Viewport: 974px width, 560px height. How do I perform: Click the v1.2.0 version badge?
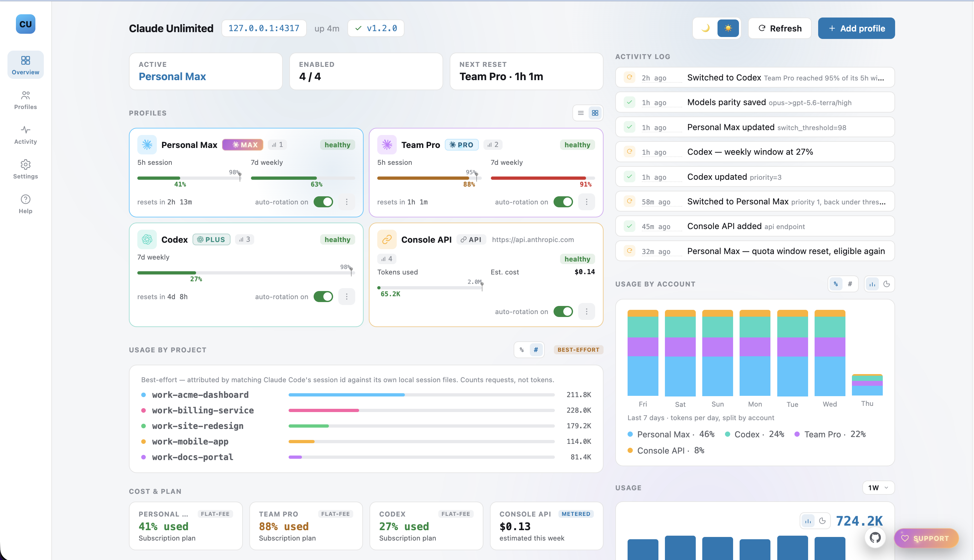click(376, 28)
